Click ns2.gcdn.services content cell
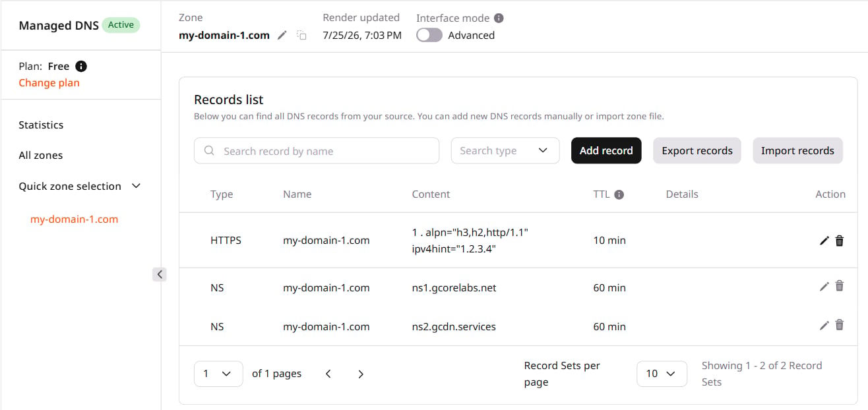The image size is (868, 410). click(454, 327)
